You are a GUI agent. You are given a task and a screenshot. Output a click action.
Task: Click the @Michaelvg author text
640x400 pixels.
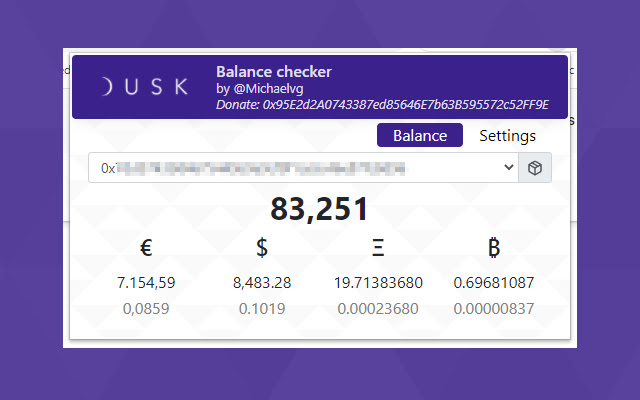point(268,89)
